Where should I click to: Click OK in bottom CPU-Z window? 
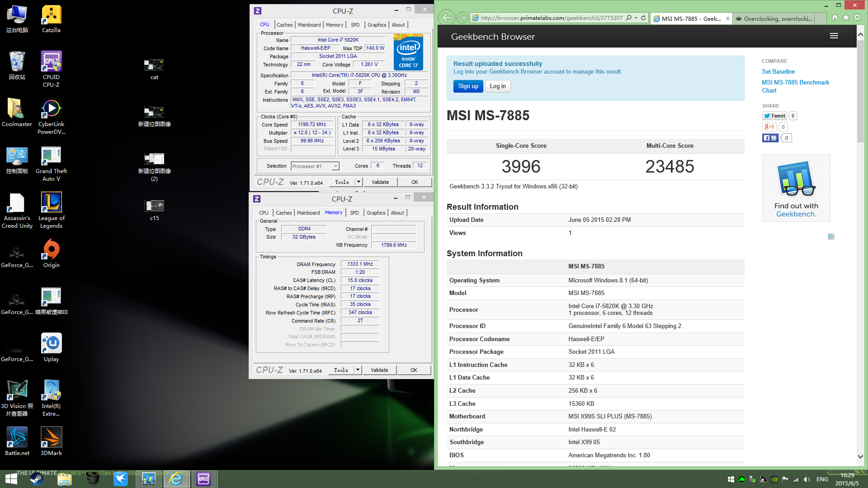[414, 370]
